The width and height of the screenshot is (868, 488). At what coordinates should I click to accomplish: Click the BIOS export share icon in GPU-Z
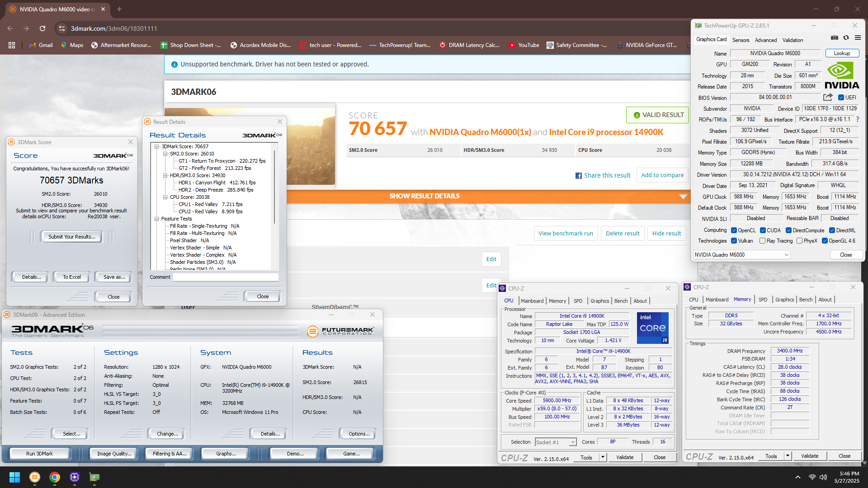point(828,97)
